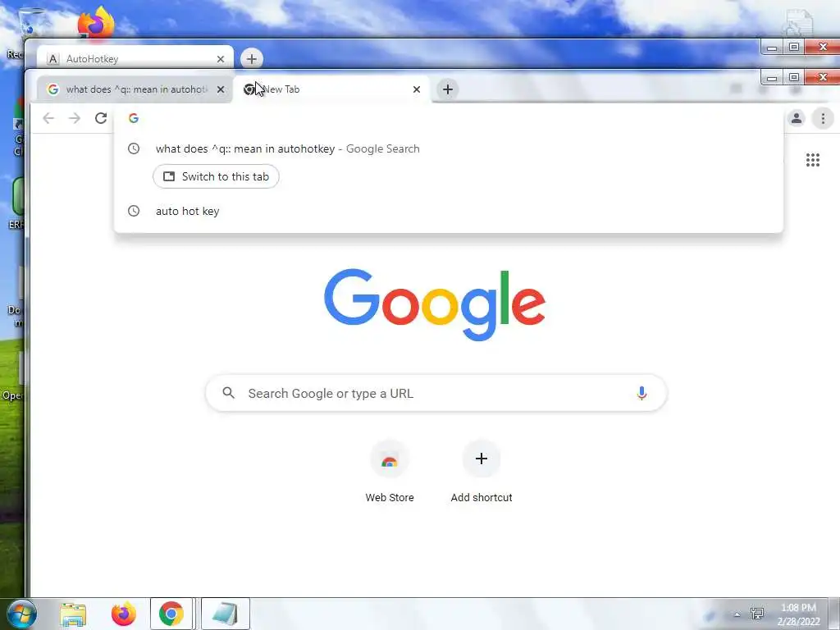Click the magnifier icon in Google search box

point(229,393)
